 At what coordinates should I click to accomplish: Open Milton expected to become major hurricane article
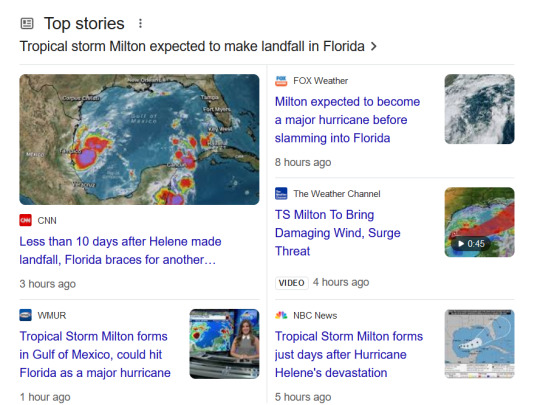347,120
